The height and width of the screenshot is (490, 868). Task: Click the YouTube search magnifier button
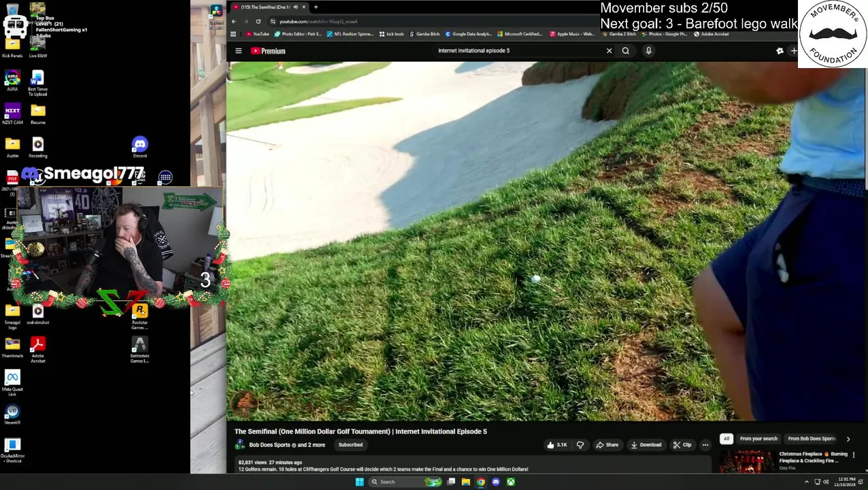626,50
